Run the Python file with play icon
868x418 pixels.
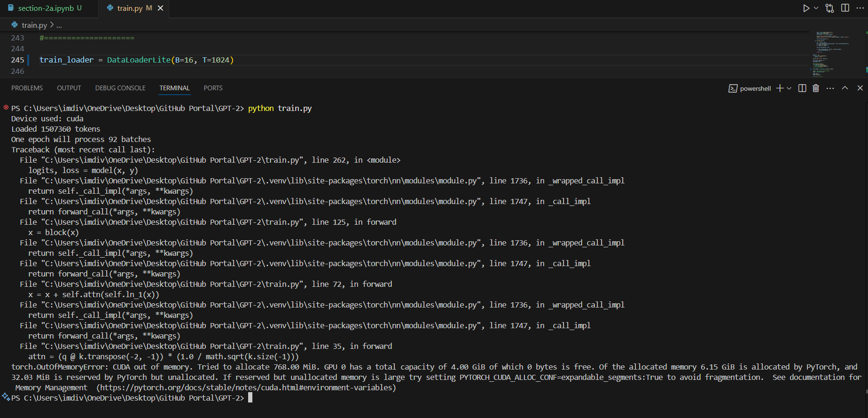pyautogui.click(x=806, y=8)
